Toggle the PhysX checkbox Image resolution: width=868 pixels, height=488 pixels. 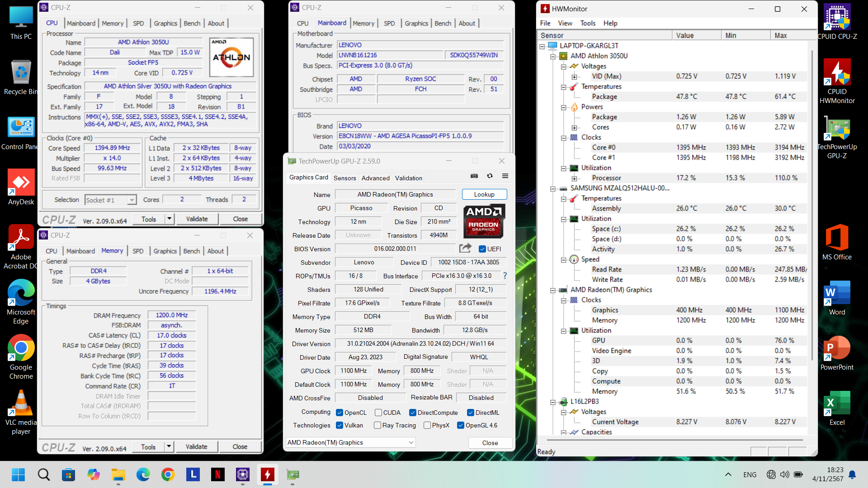click(x=427, y=425)
